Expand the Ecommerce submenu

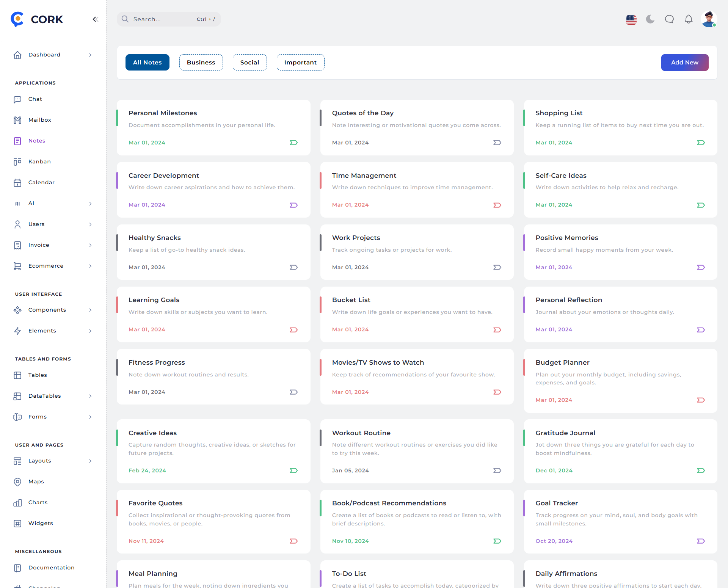(x=90, y=266)
